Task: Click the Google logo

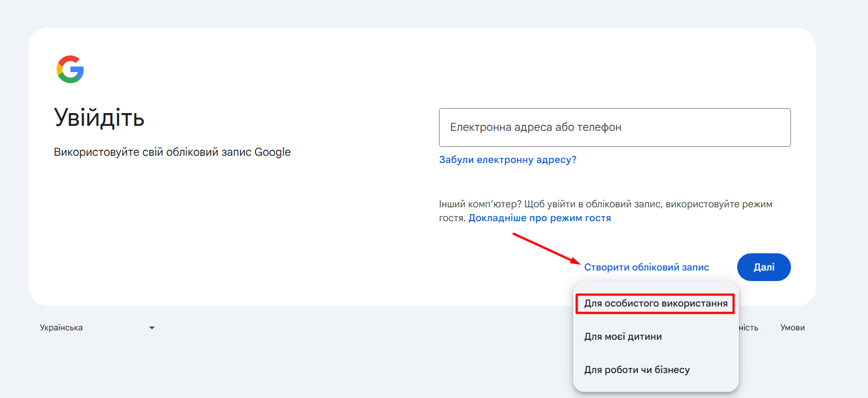Action: coord(70,69)
